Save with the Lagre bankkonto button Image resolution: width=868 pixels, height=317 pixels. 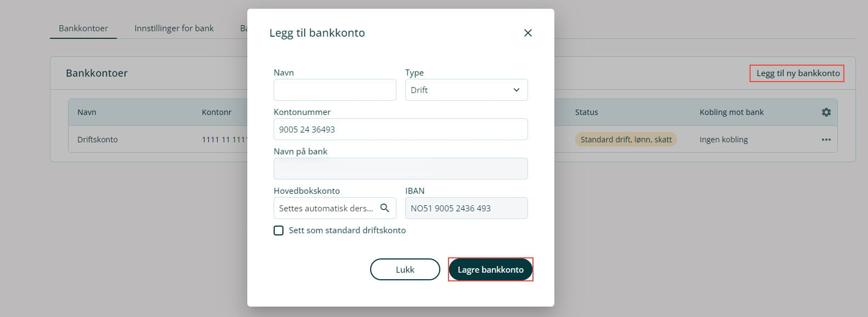[x=490, y=269]
